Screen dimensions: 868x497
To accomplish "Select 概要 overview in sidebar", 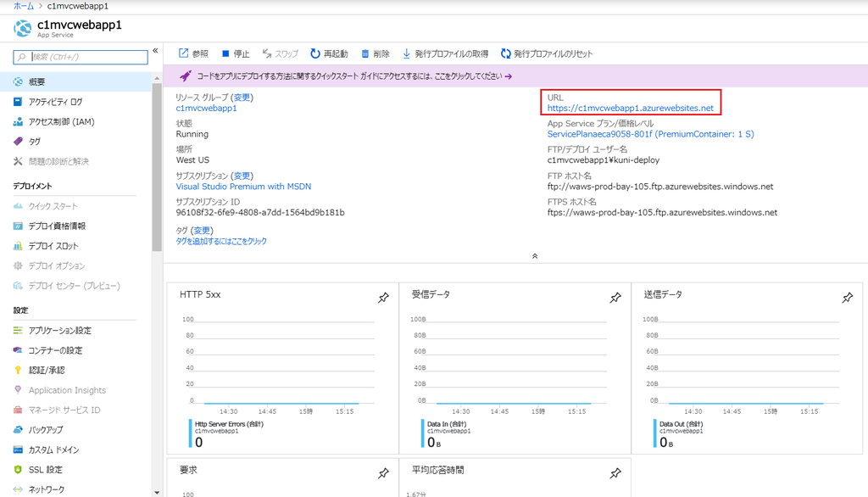I will (75, 82).
